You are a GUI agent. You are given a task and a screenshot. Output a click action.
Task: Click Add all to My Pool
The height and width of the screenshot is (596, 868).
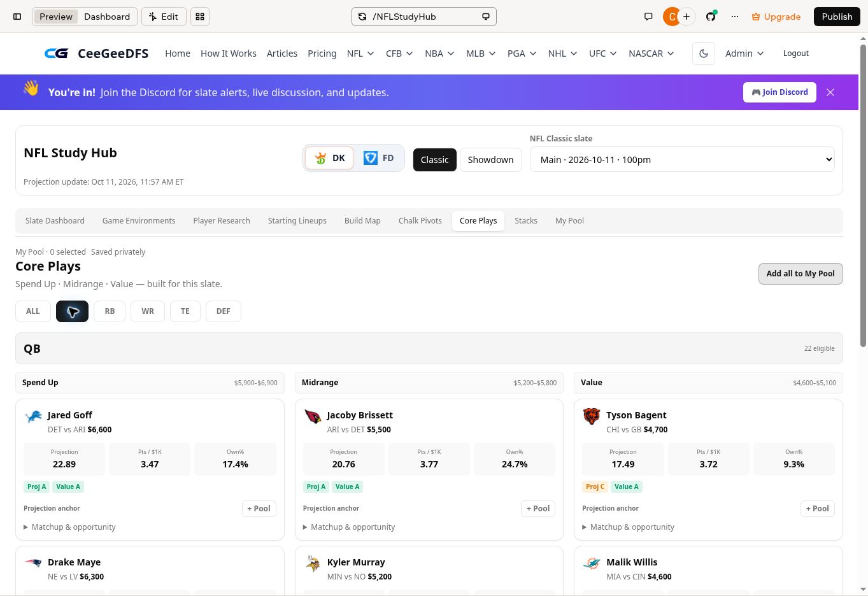pyautogui.click(x=800, y=274)
